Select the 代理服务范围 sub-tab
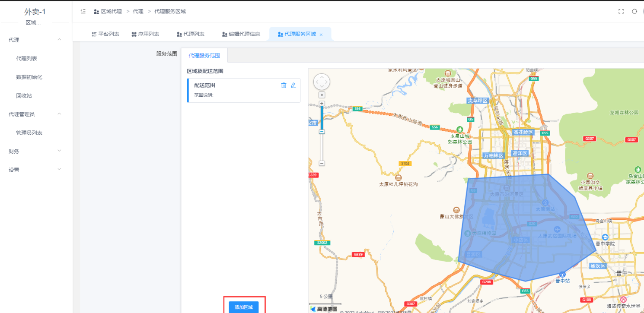This screenshot has width=644, height=313. (204, 56)
